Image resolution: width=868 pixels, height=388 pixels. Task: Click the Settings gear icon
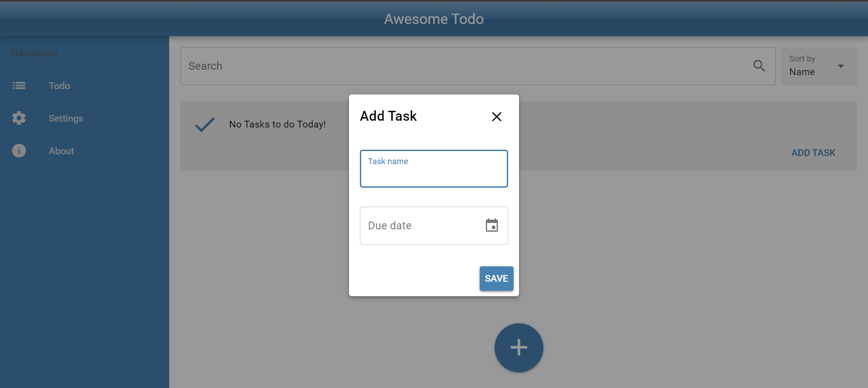point(19,118)
